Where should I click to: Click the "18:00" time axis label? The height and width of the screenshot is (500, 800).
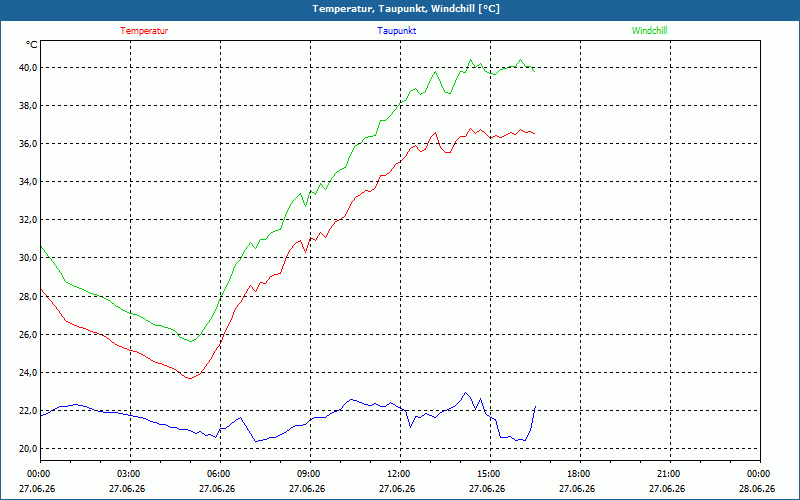click(580, 474)
